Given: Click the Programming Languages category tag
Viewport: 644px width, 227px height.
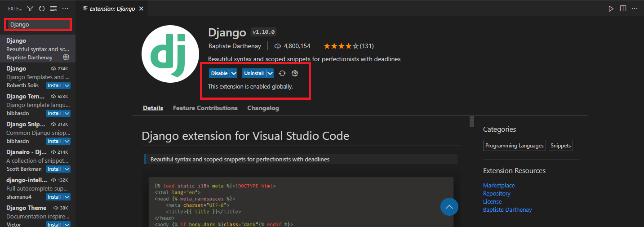Looking at the screenshot, I should 515,146.
